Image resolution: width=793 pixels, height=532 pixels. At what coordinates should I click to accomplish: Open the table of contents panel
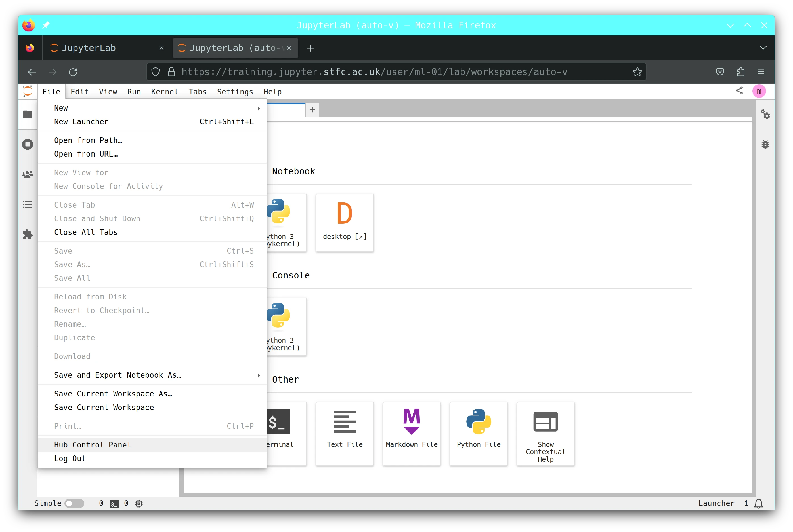coord(28,204)
